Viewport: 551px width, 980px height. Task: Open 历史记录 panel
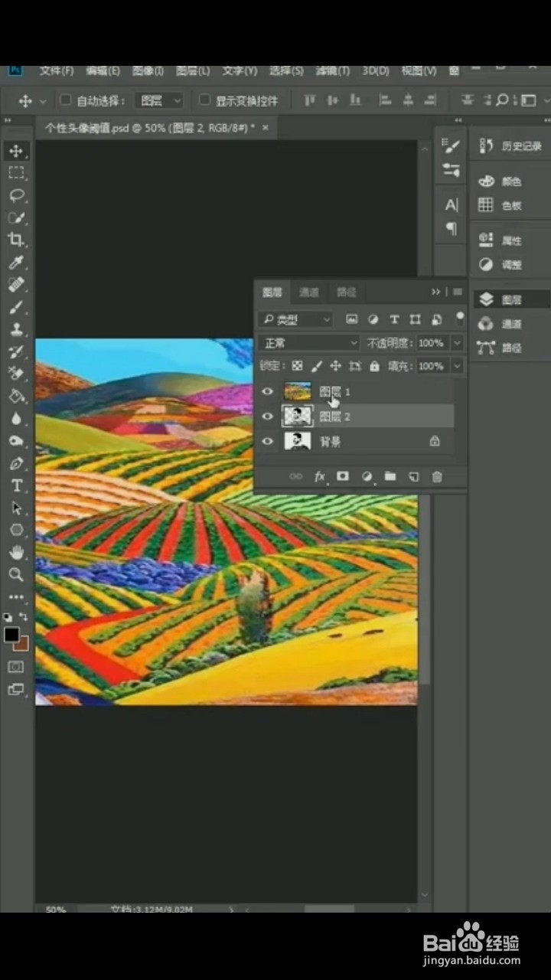[x=510, y=146]
